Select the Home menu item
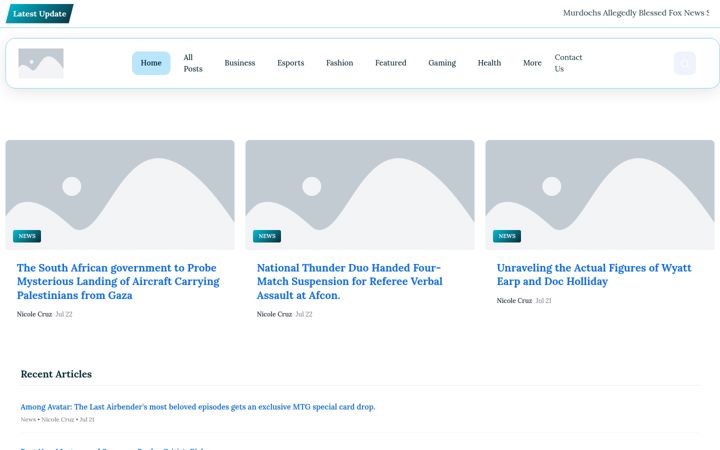720x450 pixels. [x=151, y=63]
